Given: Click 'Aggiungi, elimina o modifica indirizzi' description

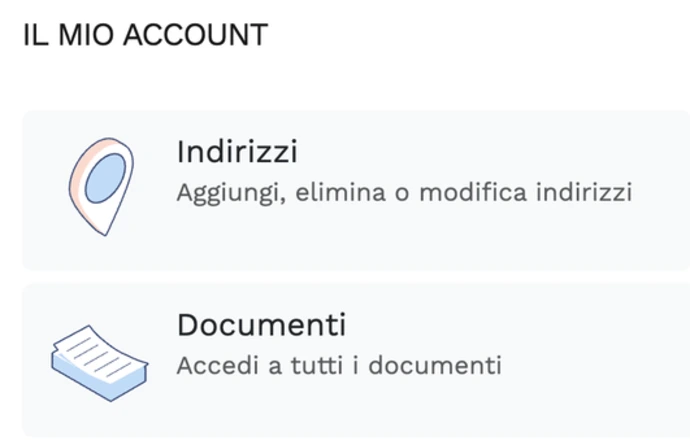Looking at the screenshot, I should (x=404, y=192).
